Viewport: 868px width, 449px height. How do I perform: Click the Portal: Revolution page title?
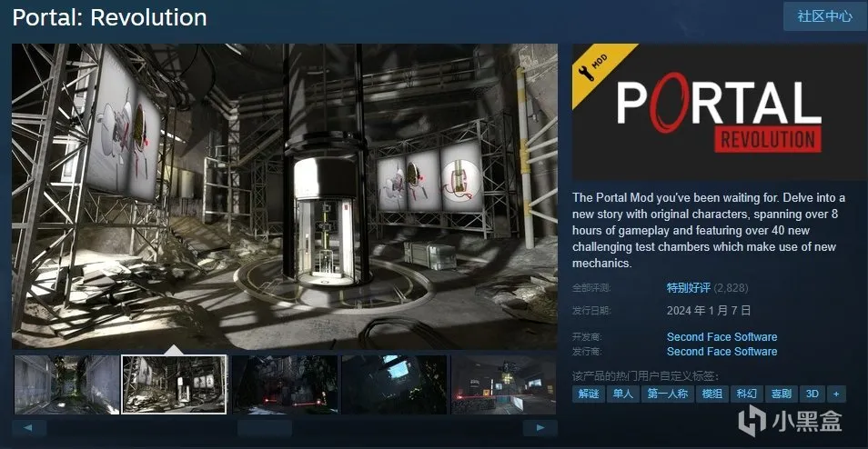pos(109,17)
